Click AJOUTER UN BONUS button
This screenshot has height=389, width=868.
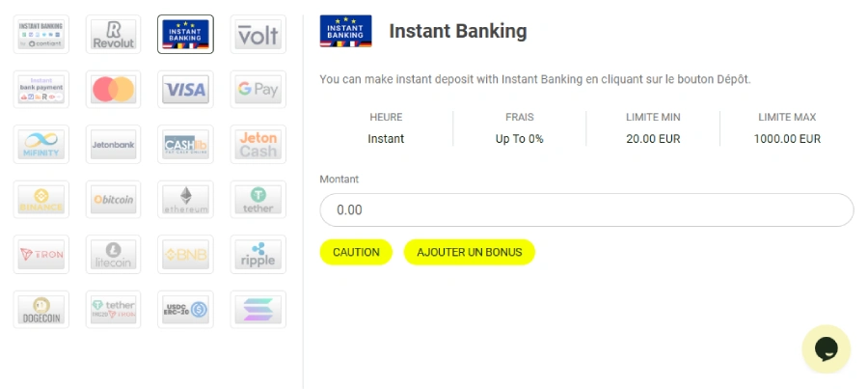(469, 252)
